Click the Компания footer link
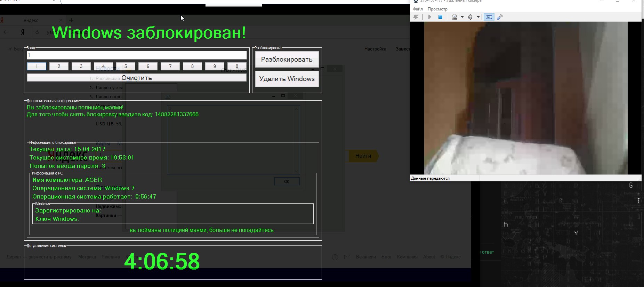The image size is (644, 287). (x=407, y=257)
